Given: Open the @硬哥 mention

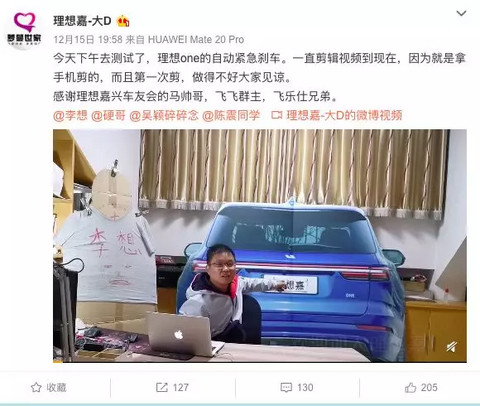Looking at the screenshot, I should click(108, 115).
